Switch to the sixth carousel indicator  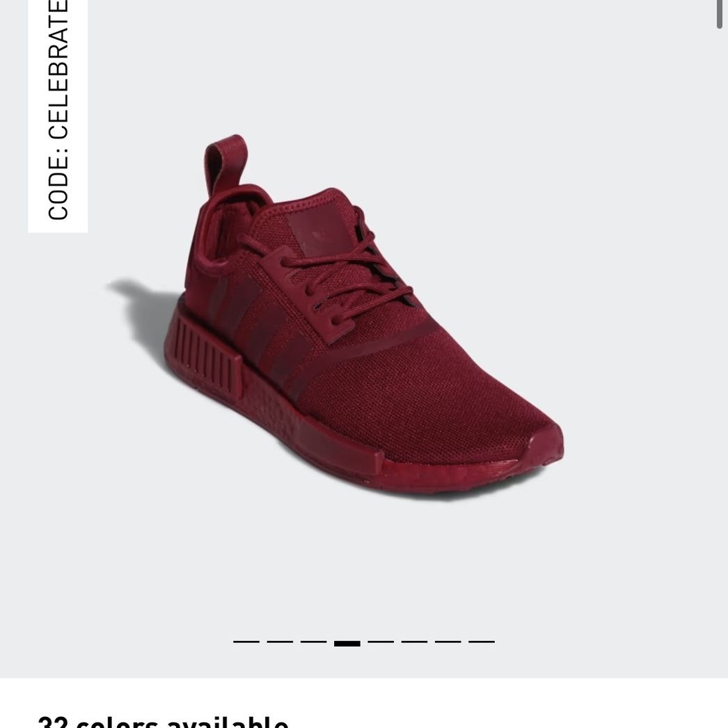click(x=414, y=642)
